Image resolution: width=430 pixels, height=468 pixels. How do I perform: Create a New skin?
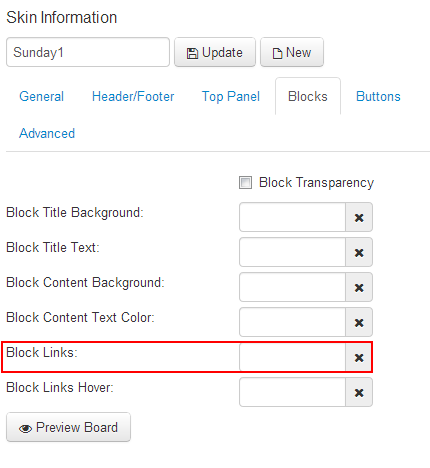(x=292, y=52)
